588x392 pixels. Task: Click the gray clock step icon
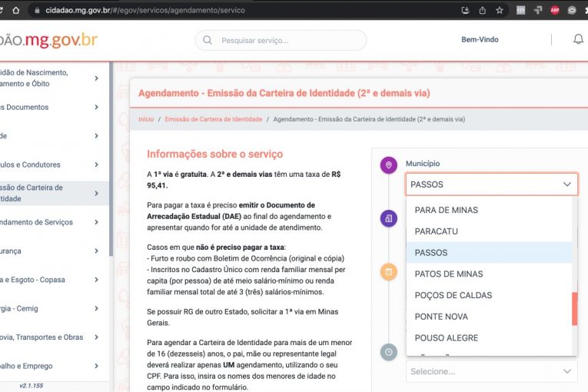389,352
